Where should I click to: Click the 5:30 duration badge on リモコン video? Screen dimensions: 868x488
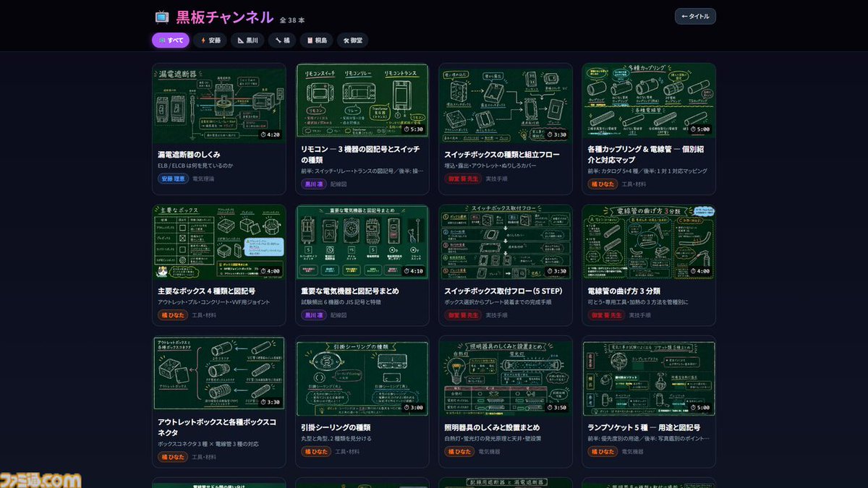414,130
